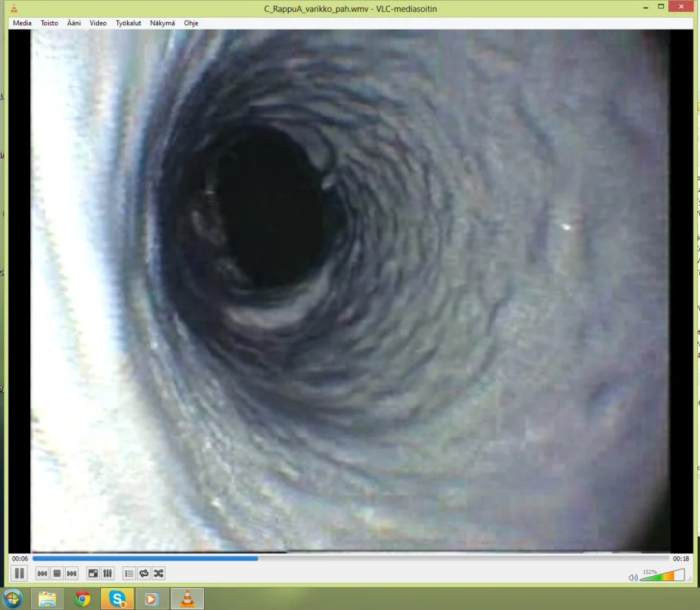Pause the video playback
The height and width of the screenshot is (610, 700).
(20, 573)
